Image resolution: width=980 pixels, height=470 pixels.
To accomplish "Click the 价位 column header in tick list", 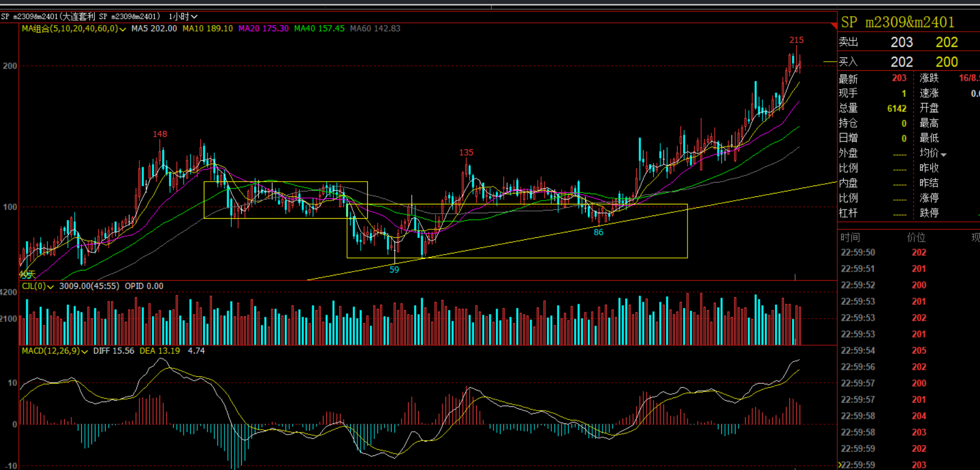I will click(x=916, y=238).
